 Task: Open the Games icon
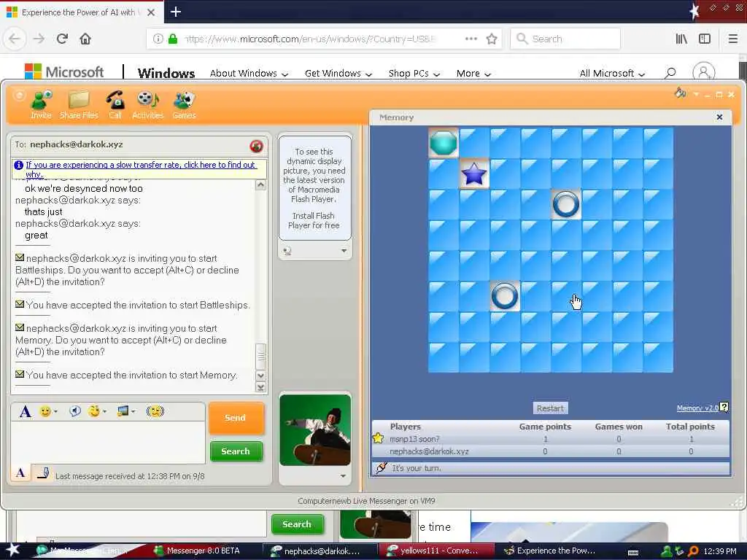pyautogui.click(x=184, y=104)
